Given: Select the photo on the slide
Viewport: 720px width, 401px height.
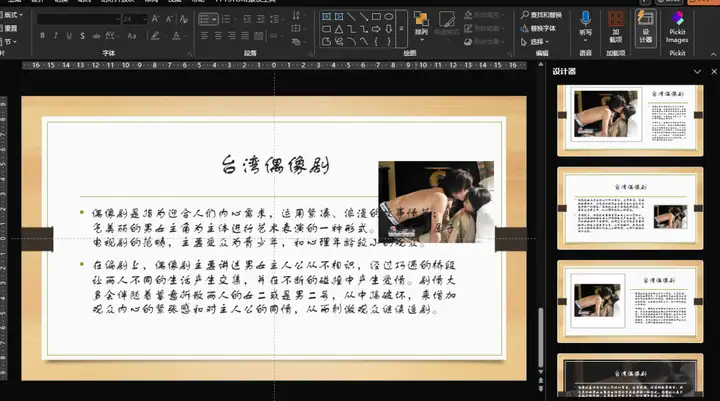Looking at the screenshot, I should coord(436,202).
